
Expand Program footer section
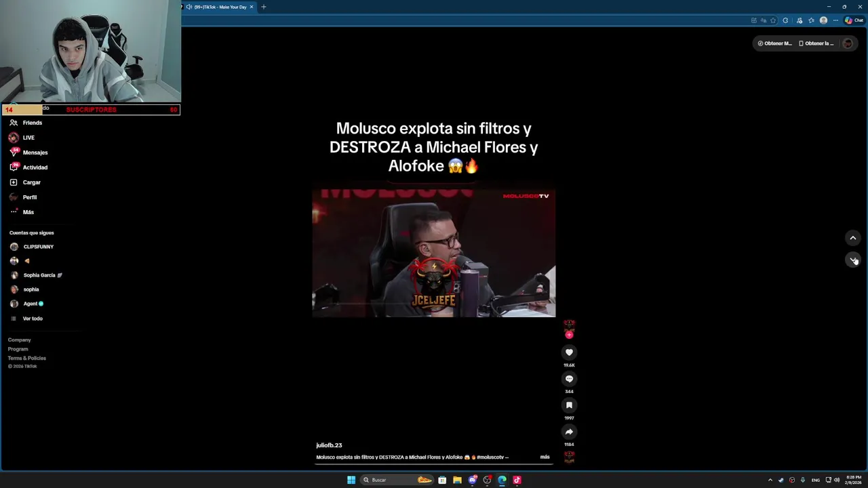(18, 349)
